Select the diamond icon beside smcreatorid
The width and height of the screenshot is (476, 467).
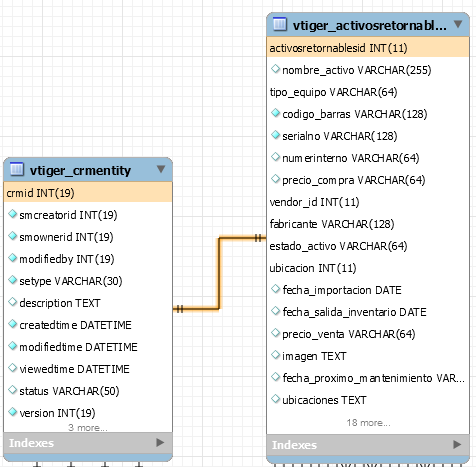[x=13, y=214]
